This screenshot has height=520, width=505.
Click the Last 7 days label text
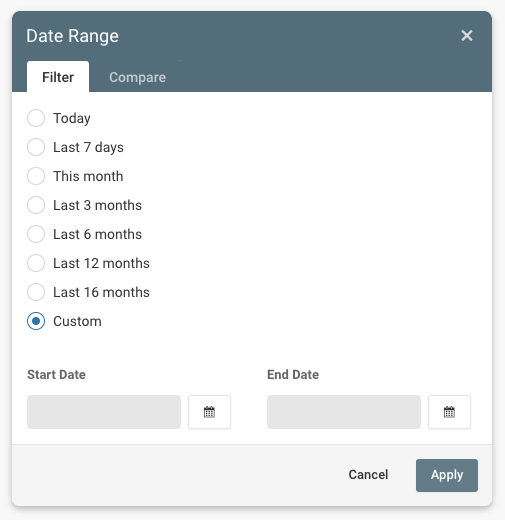(x=88, y=147)
